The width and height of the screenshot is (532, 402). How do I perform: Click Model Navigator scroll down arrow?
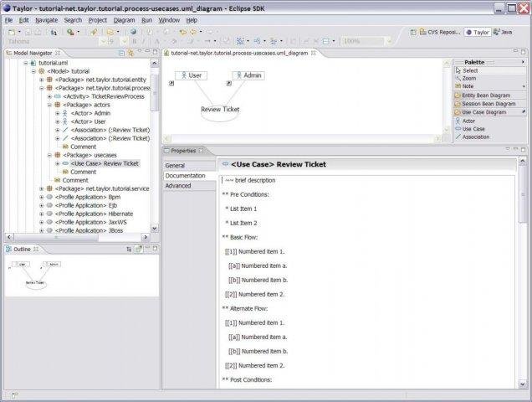click(155, 229)
